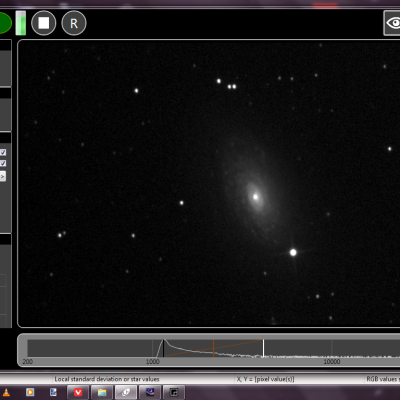
Task: Open VLC cone icon in taskbar
Action: [x=6, y=392]
